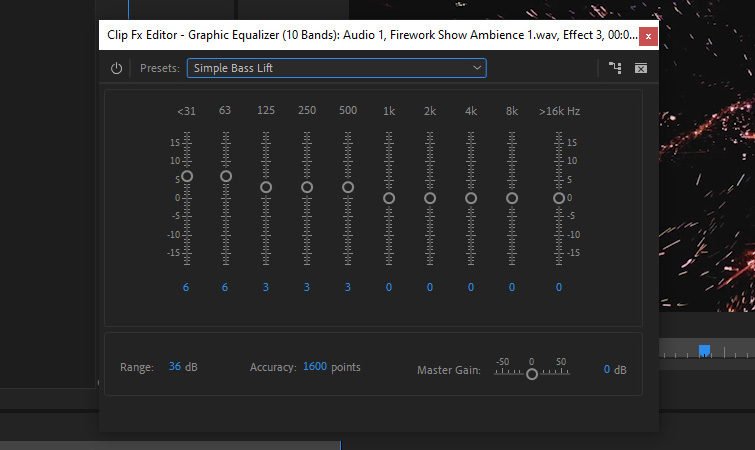This screenshot has width=755, height=450.
Task: Edit the Range value of 36 dB
Action: point(175,367)
